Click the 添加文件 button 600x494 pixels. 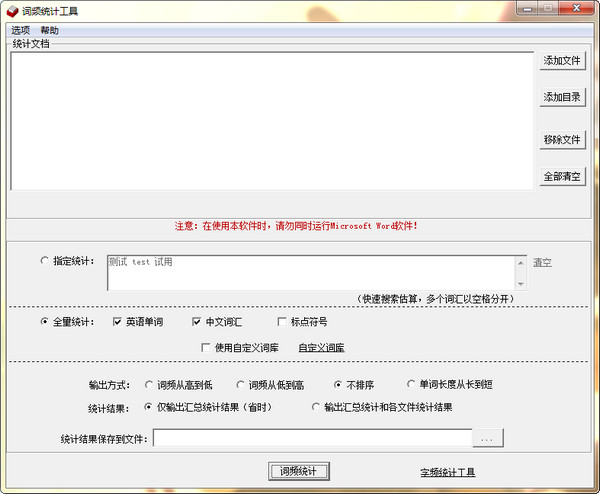562,61
